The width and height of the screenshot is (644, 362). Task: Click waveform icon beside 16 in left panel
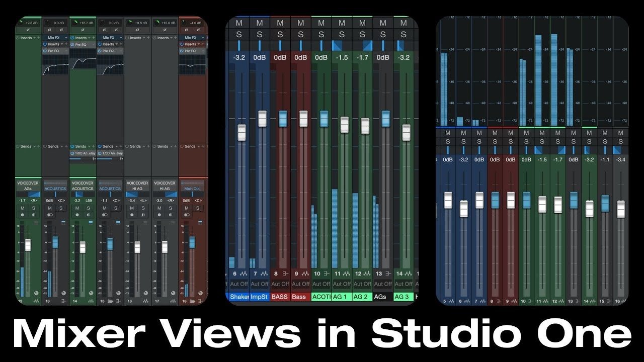point(145,301)
